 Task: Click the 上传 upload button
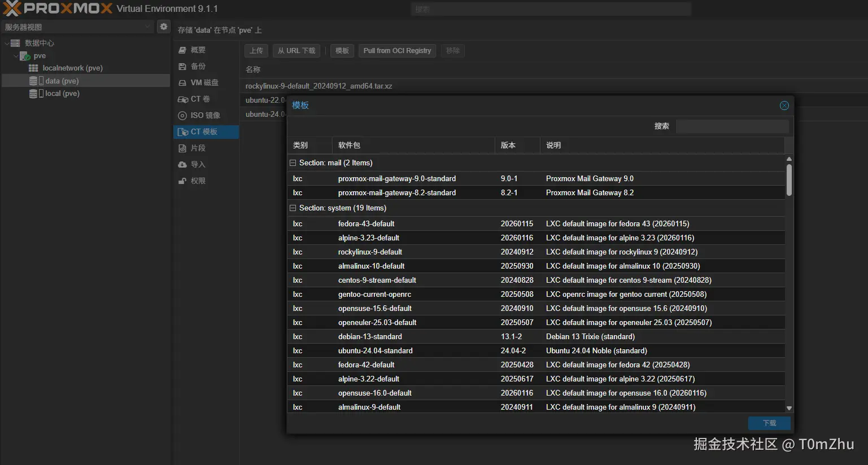coord(256,51)
